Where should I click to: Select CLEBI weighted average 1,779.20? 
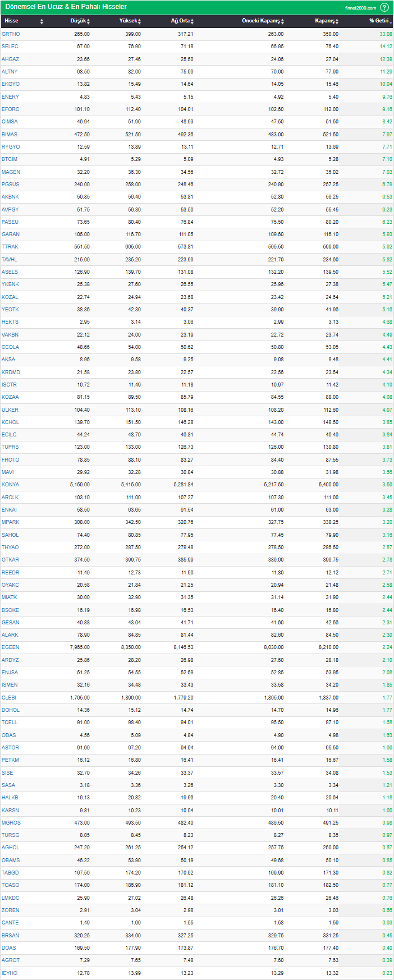[x=183, y=698]
